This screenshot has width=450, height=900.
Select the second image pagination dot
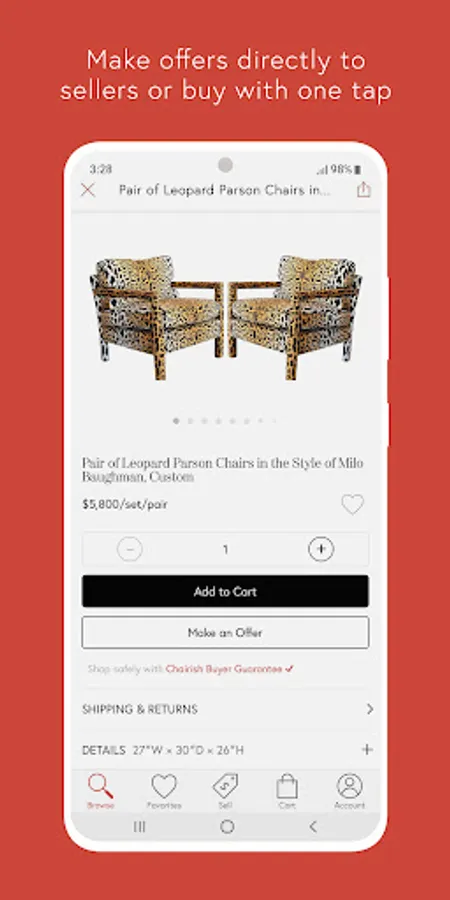(x=190, y=421)
